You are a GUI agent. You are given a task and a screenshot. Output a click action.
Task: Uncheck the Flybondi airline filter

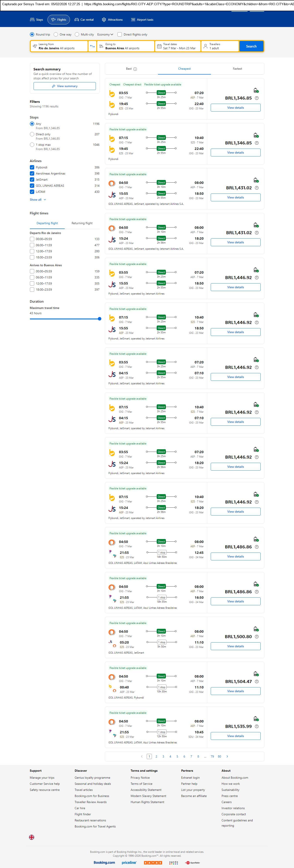click(x=32, y=168)
